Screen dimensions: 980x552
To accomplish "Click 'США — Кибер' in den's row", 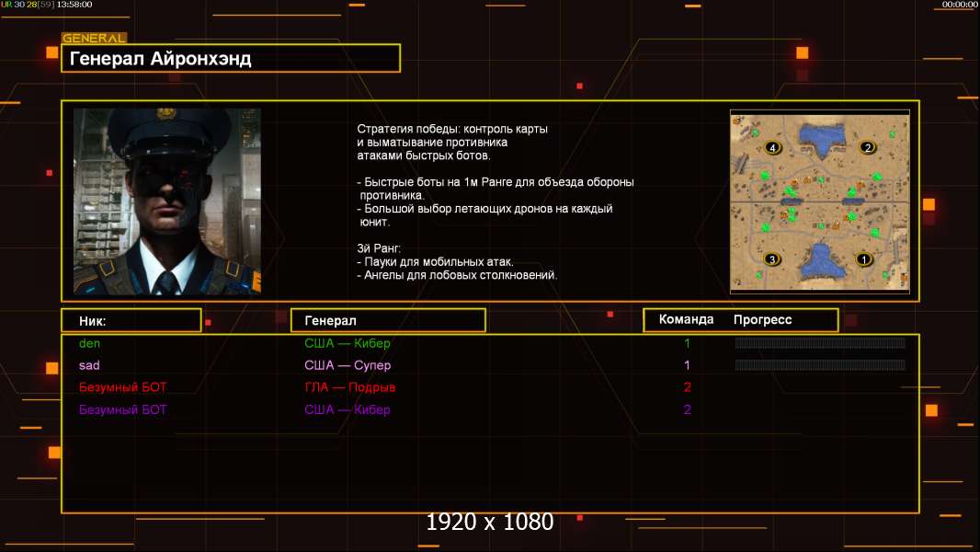I will pos(347,343).
